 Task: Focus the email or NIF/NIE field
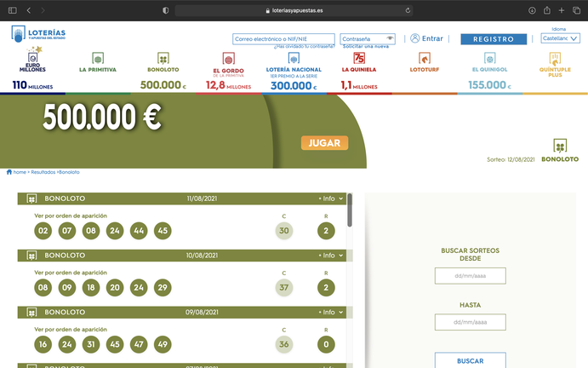pos(283,38)
